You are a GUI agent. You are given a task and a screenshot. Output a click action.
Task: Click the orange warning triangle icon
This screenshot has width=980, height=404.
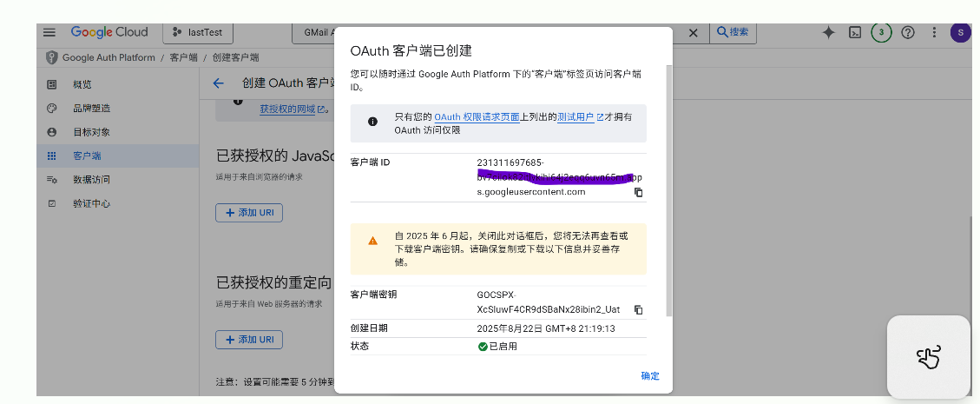click(x=373, y=241)
